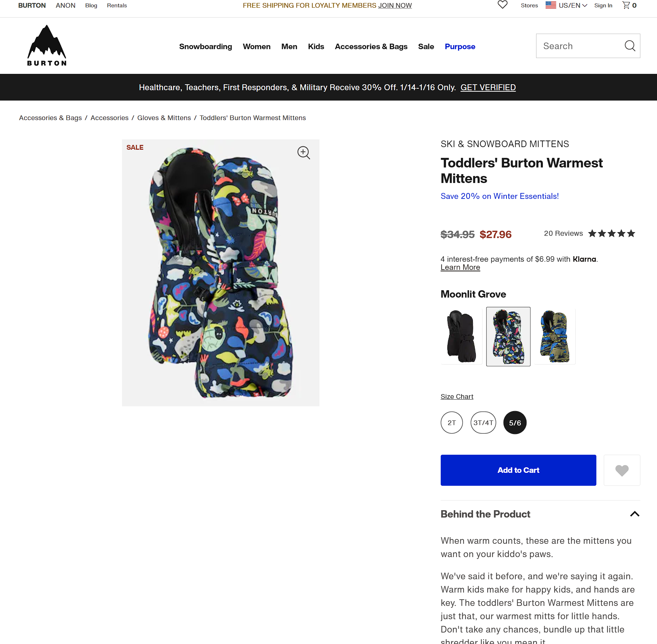This screenshot has width=657, height=644.
Task: Choose the blue camo mittens swatch
Action: (555, 336)
